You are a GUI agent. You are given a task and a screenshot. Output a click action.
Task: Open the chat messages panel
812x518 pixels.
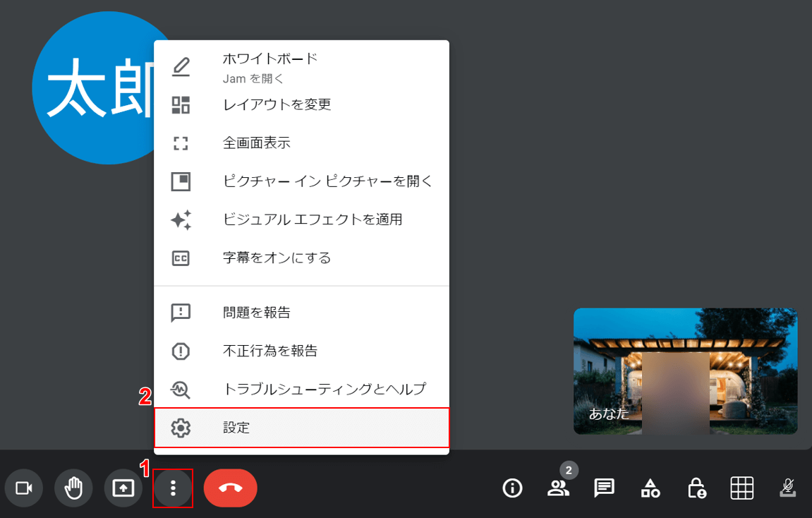pos(604,488)
